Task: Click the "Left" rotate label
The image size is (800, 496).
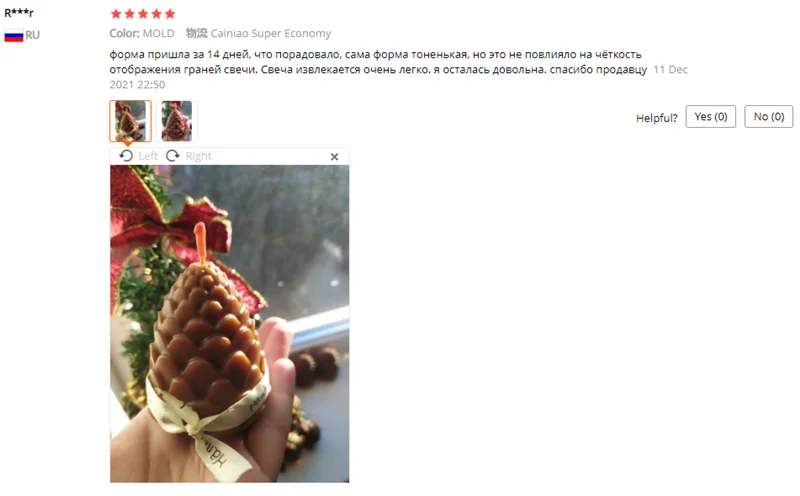Action: pos(148,156)
